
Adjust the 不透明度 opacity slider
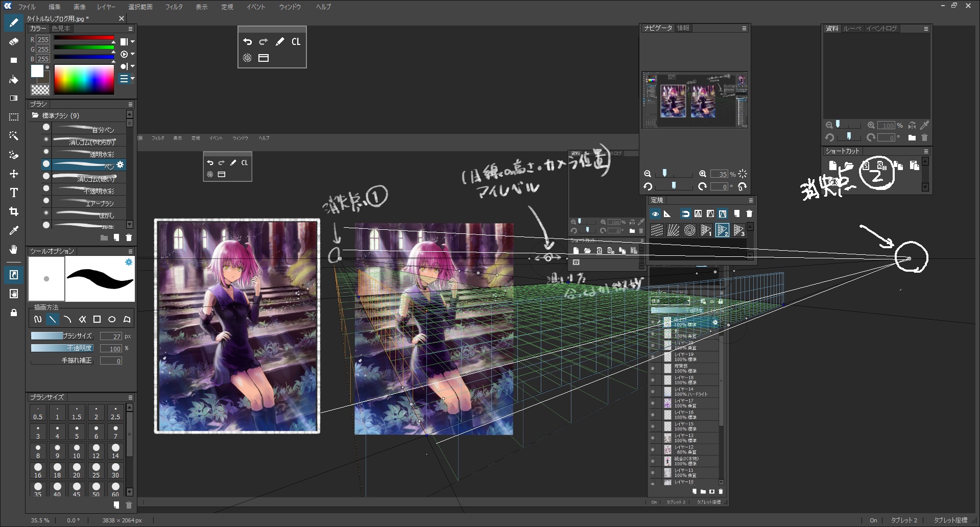pos(62,348)
